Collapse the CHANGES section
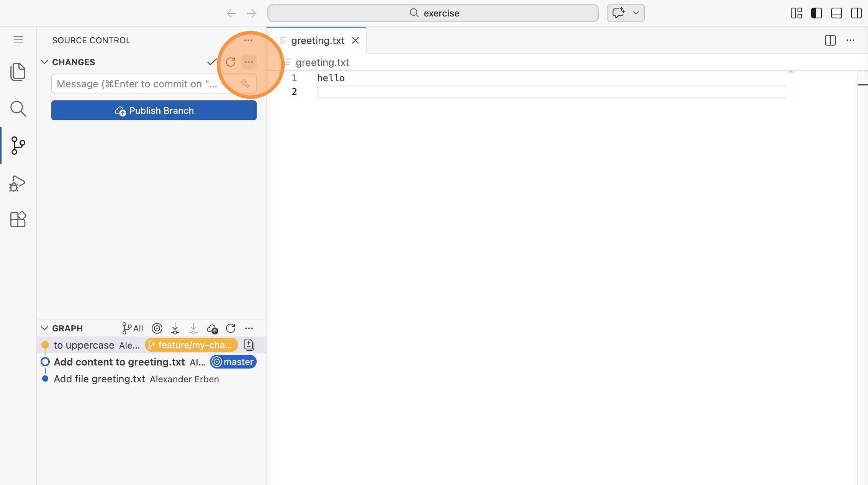 coord(44,62)
